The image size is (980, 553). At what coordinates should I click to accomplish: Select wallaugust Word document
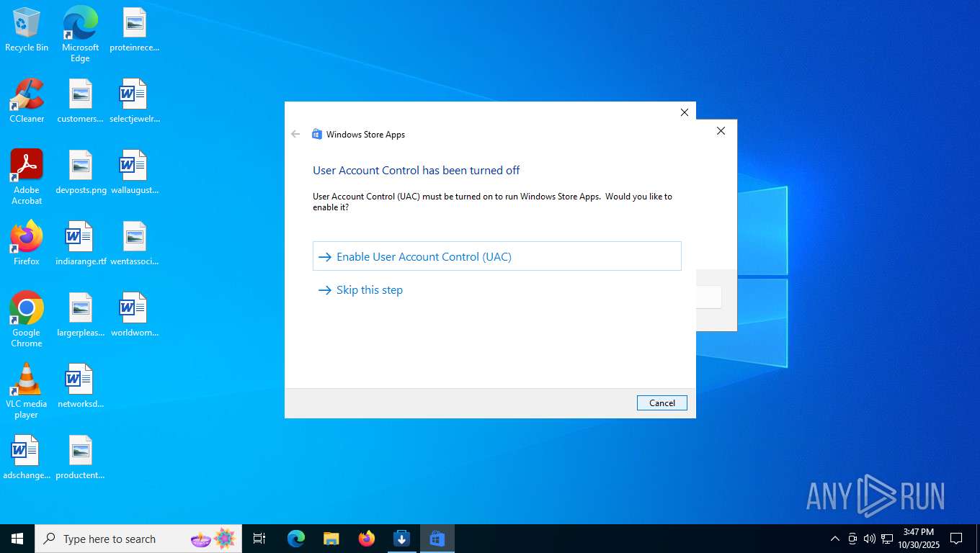134,173
